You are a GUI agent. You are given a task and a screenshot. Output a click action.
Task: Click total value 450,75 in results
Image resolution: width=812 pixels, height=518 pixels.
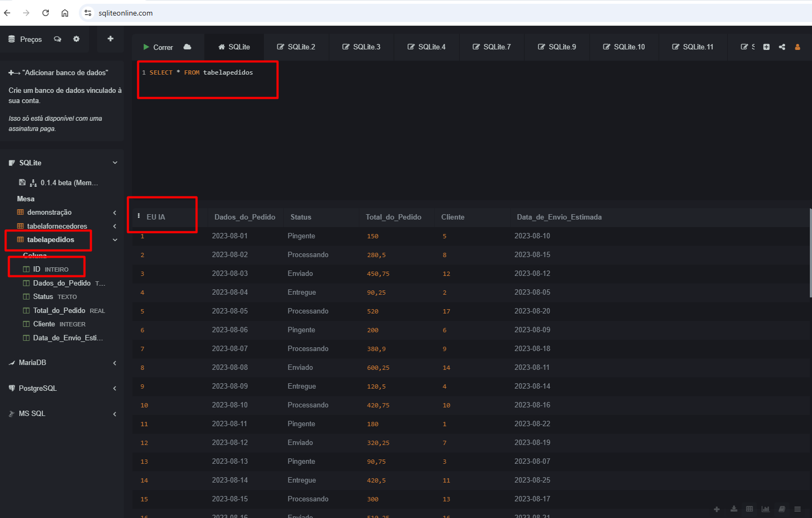(x=378, y=274)
